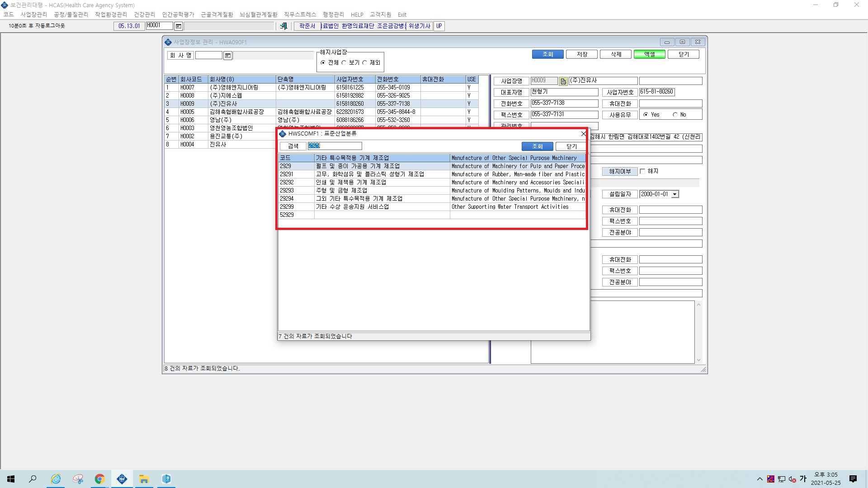868x488 pixels.
Task: Click the 조회 button in the 표준산업분류 dialog
Action: tap(537, 146)
